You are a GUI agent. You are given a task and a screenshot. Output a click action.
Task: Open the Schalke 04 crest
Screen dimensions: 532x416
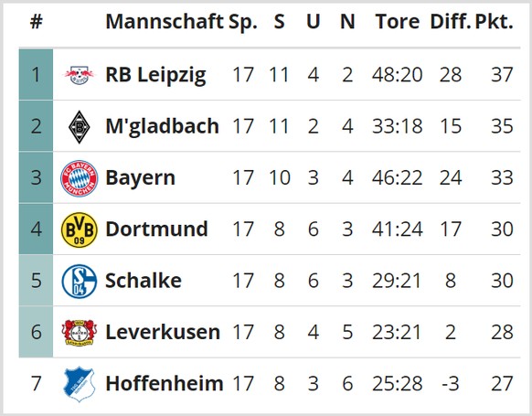(79, 282)
